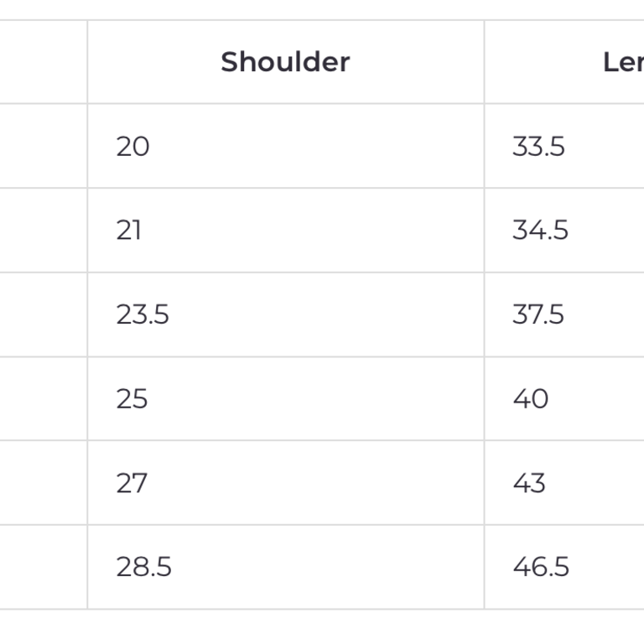Click the length measurement 43
The width and height of the screenshot is (644, 644).
(529, 483)
